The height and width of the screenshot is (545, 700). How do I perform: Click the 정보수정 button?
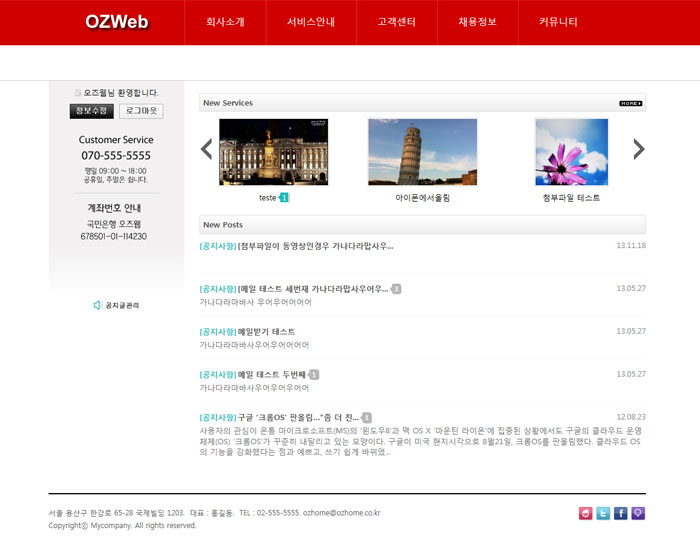92,111
